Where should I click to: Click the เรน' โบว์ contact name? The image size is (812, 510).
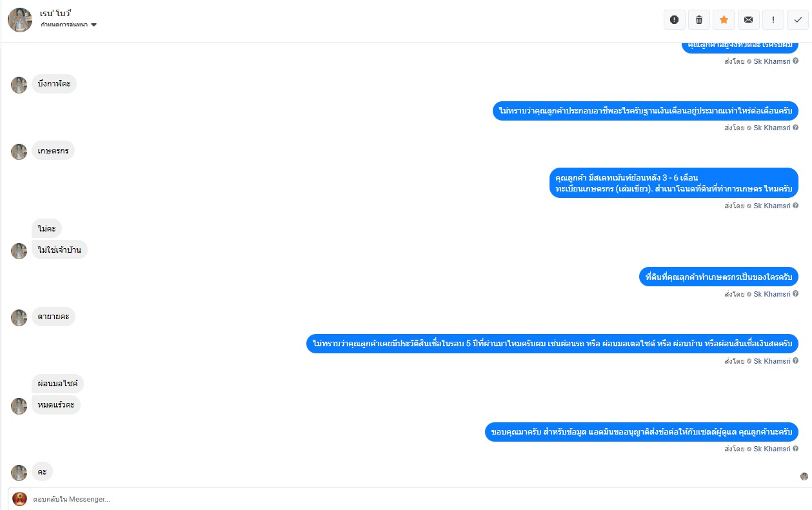pos(55,13)
